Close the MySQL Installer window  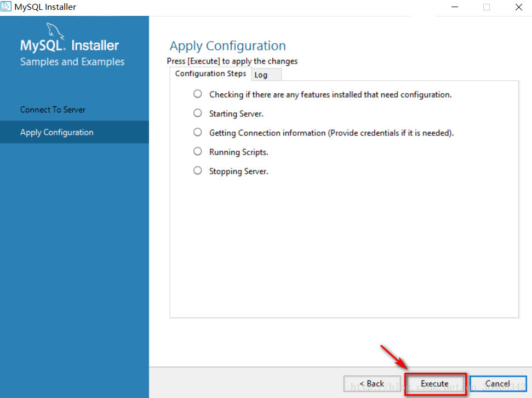518,7
